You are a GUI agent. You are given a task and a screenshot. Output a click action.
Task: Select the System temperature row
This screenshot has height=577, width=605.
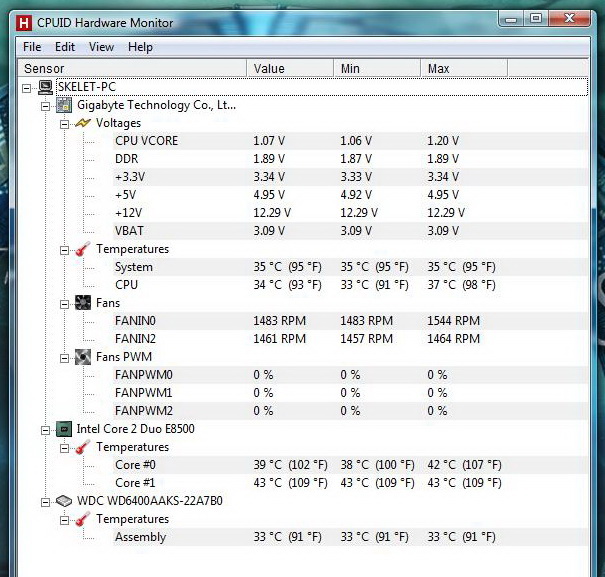click(350, 267)
